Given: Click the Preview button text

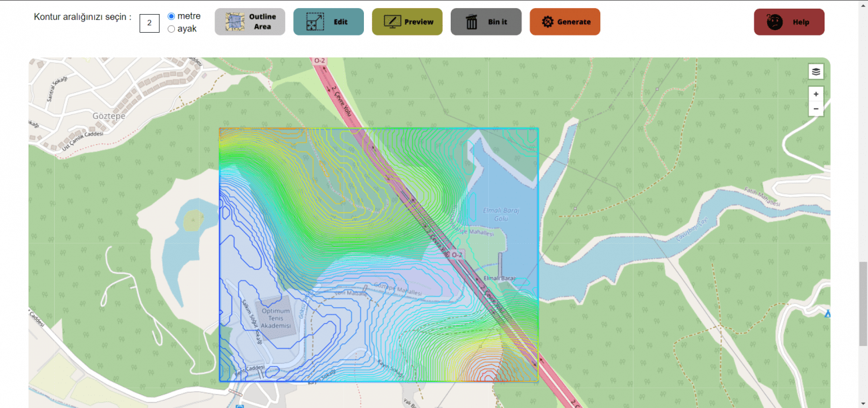Looking at the screenshot, I should [419, 22].
